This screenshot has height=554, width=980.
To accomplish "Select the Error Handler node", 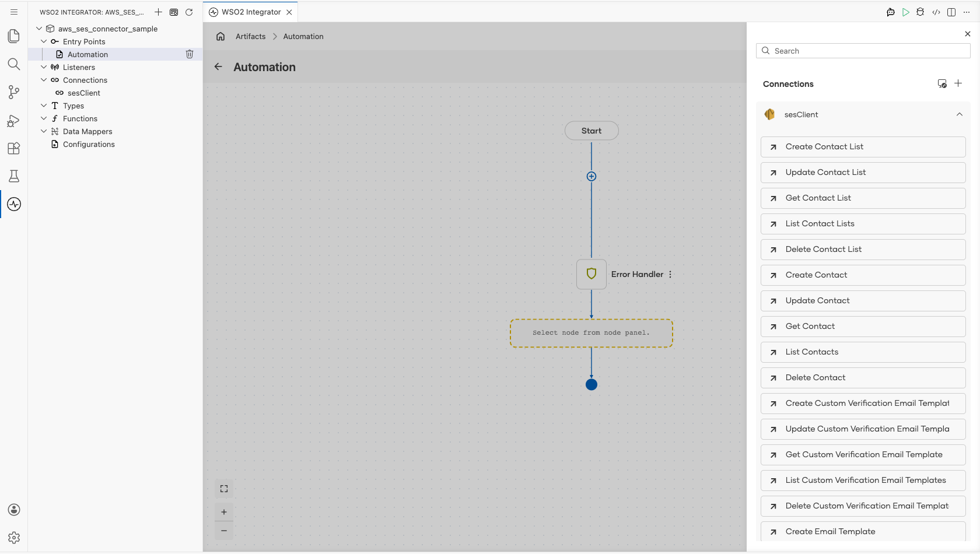I will 591,274.
